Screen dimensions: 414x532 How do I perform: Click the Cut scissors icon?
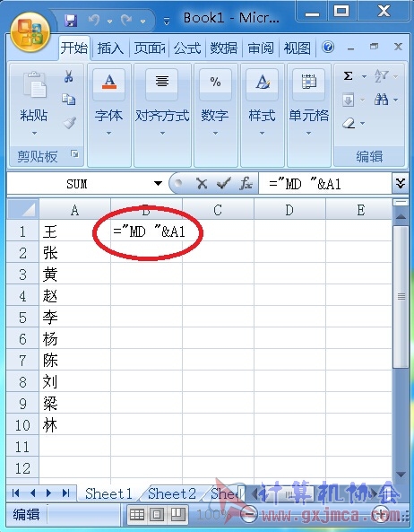point(68,76)
